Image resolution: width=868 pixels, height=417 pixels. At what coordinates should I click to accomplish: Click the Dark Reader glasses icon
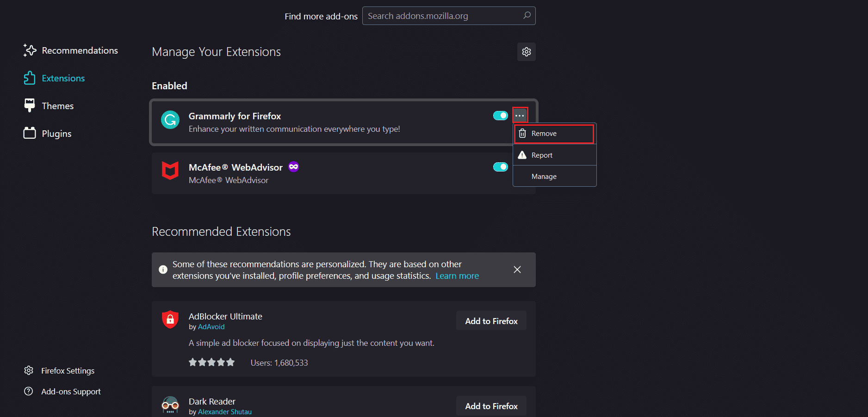[x=170, y=405]
